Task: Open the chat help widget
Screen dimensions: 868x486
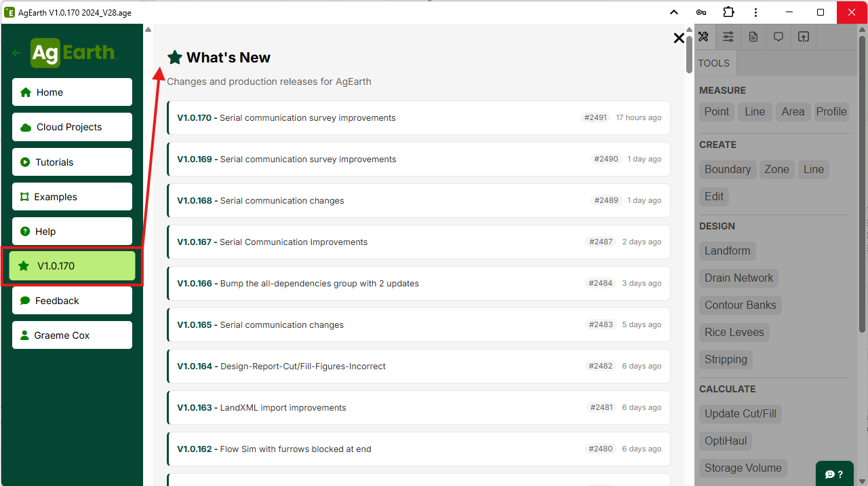Action: point(834,474)
